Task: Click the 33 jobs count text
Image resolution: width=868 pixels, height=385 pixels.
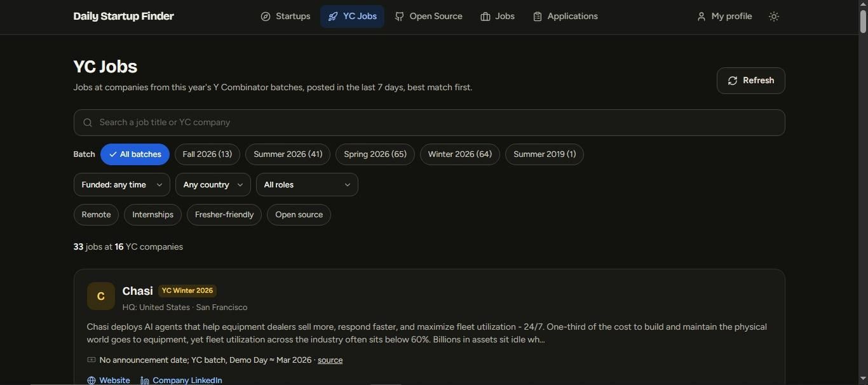Action: pyautogui.click(x=128, y=247)
